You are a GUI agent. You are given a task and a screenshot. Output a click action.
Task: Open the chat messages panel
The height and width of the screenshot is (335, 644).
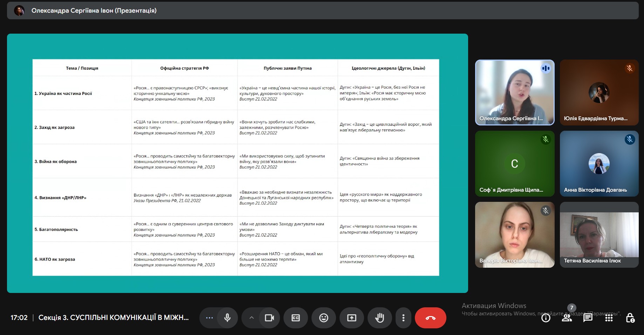pyautogui.click(x=588, y=318)
